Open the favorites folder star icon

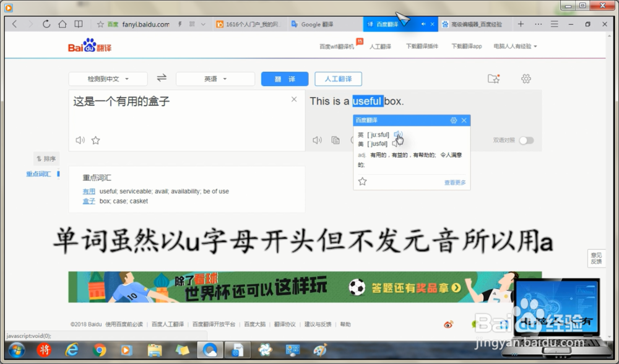tap(493, 79)
